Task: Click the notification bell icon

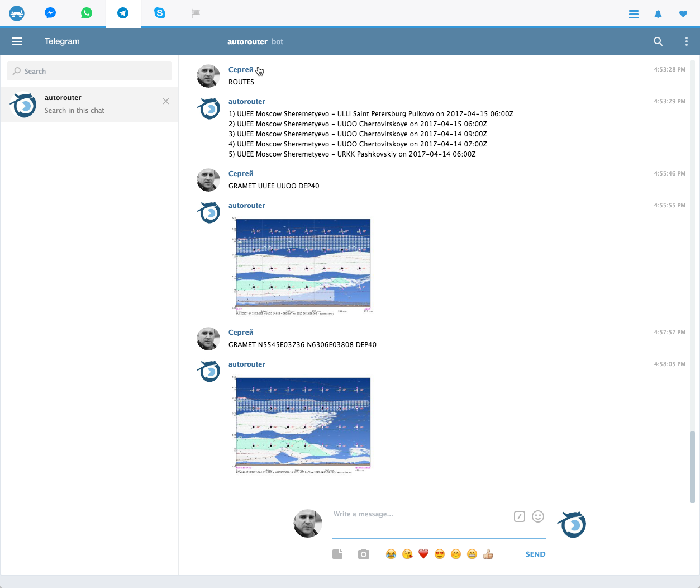Action: pos(658,14)
